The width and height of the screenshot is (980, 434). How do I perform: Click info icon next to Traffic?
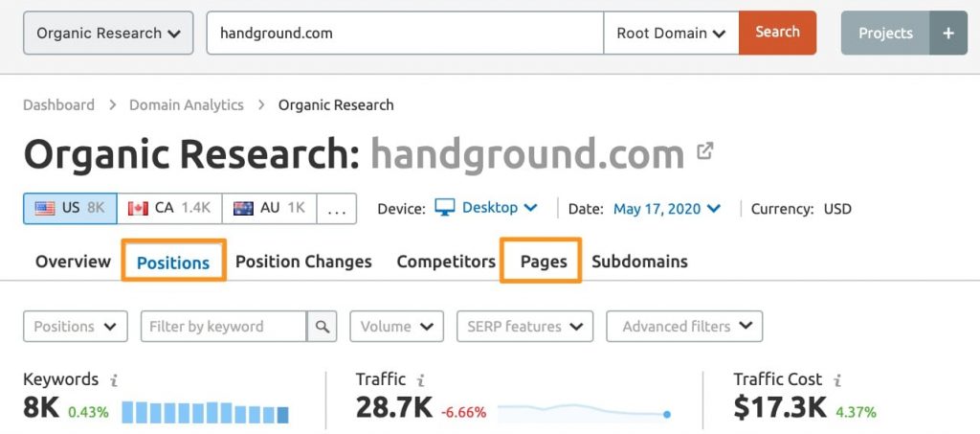click(x=421, y=379)
